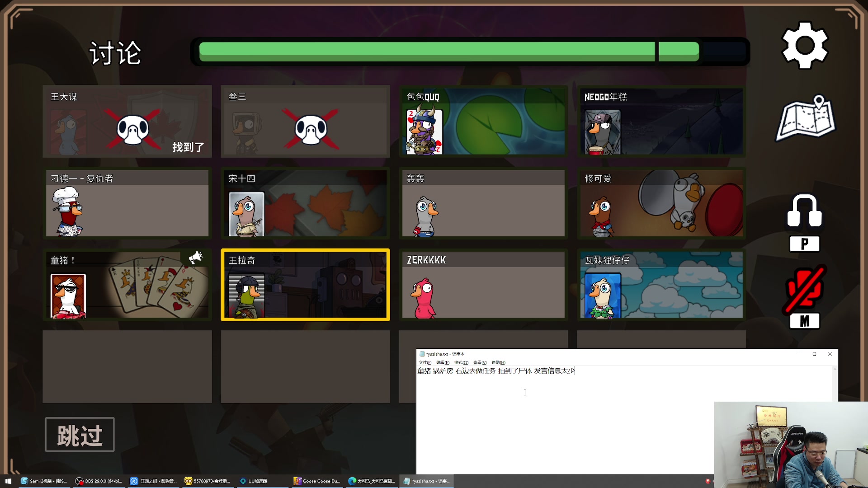The height and width of the screenshot is (488, 868).
Task: Select 瓦妹狸仔仔 player card
Action: pyautogui.click(x=661, y=285)
